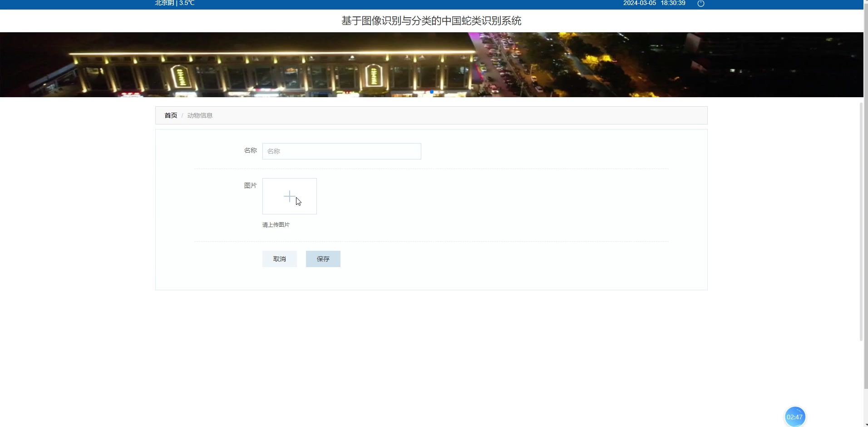Click the 图片 field label
This screenshot has width=868, height=427.
[250, 185]
